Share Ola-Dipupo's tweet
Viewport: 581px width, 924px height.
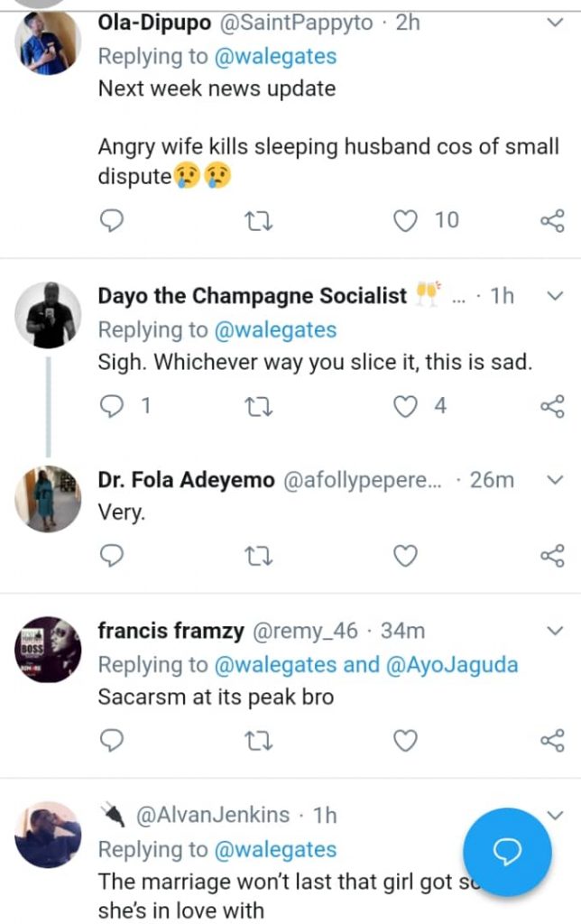tap(551, 219)
